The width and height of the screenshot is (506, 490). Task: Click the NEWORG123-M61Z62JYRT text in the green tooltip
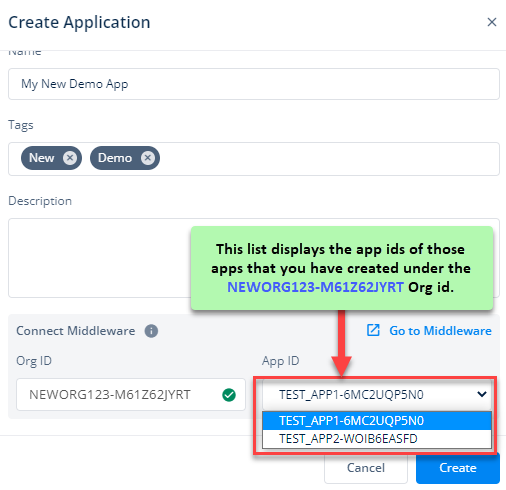click(x=315, y=287)
